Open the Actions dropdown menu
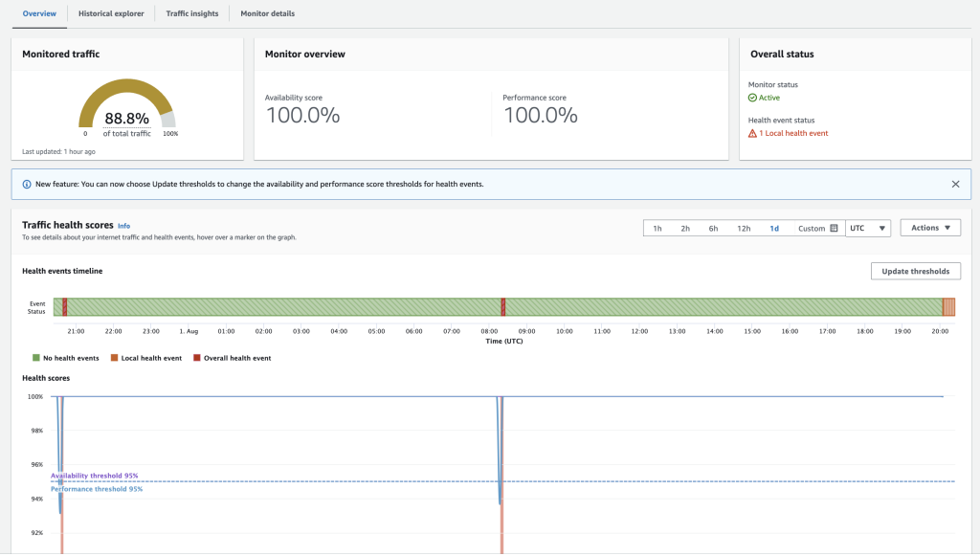Viewport: 980px width, 556px height. (929, 228)
